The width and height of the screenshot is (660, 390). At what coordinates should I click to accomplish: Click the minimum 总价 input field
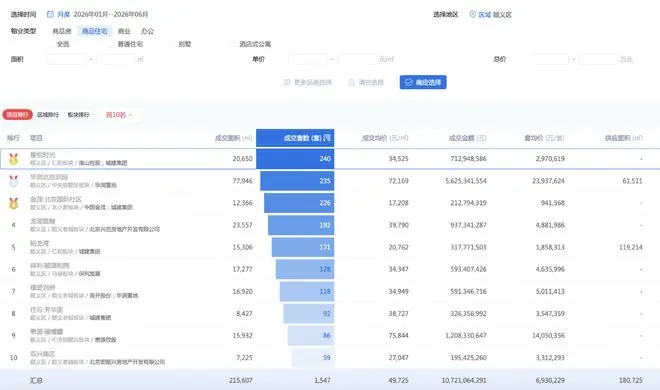point(549,59)
